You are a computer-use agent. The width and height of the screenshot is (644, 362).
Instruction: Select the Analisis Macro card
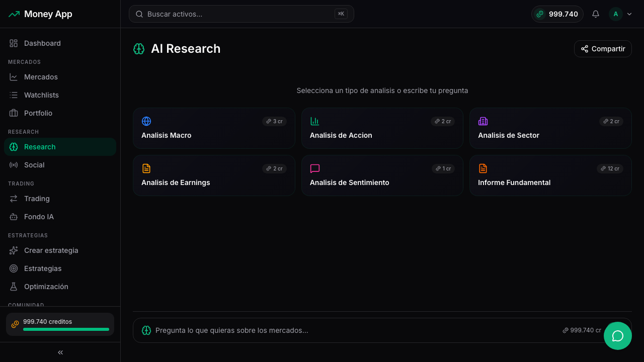coord(214,128)
